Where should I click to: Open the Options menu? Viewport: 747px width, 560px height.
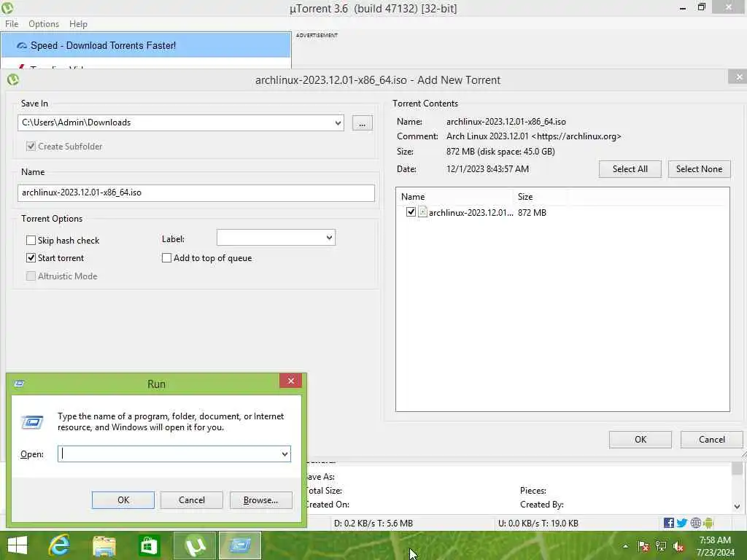(x=44, y=24)
